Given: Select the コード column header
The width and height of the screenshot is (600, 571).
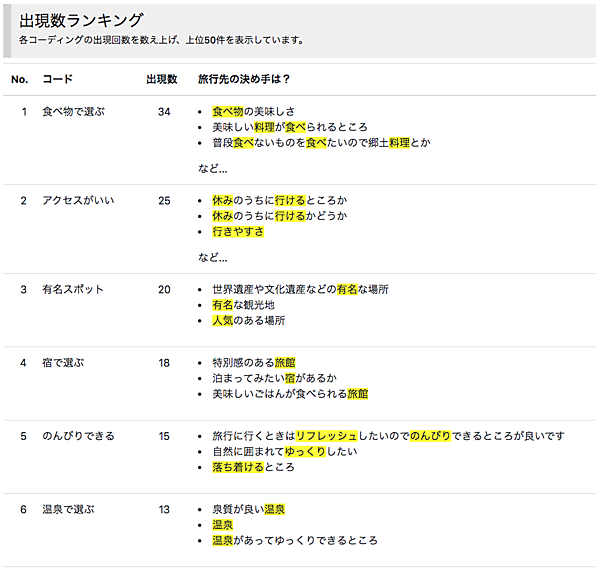Looking at the screenshot, I should click(x=57, y=78).
